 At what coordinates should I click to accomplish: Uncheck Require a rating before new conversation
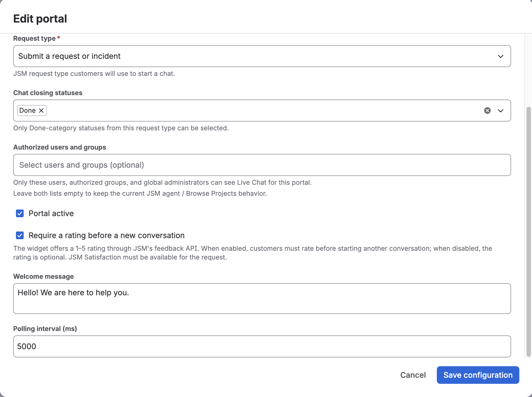tap(20, 235)
